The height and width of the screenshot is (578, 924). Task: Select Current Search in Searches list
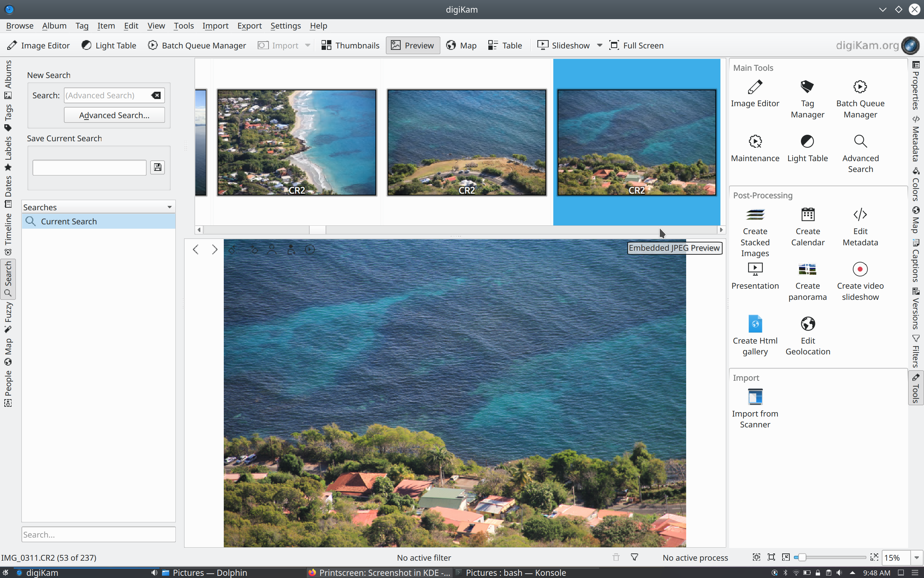(x=99, y=221)
